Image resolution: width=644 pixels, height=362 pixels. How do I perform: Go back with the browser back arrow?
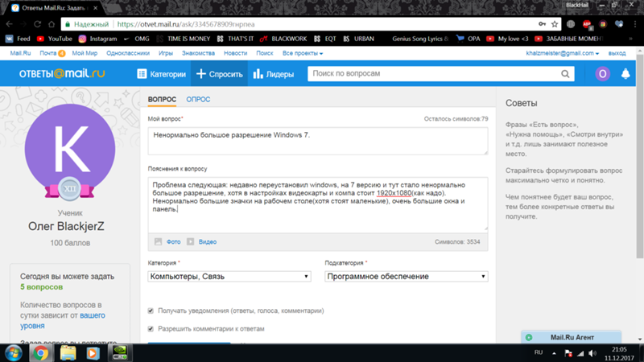[10, 24]
